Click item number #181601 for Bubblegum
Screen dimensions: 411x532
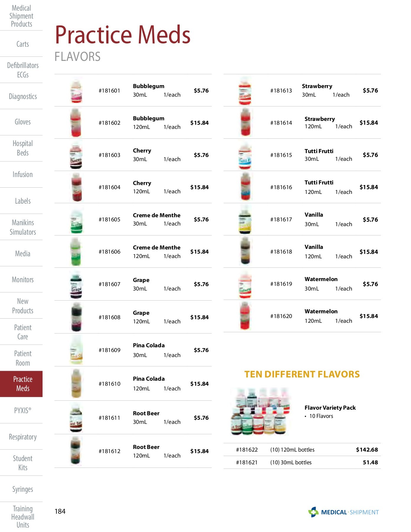pos(109,90)
